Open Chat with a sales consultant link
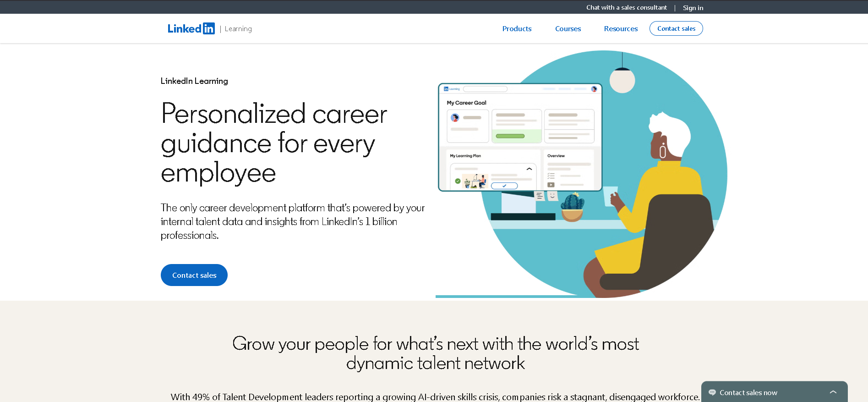868x402 pixels. coord(626,7)
